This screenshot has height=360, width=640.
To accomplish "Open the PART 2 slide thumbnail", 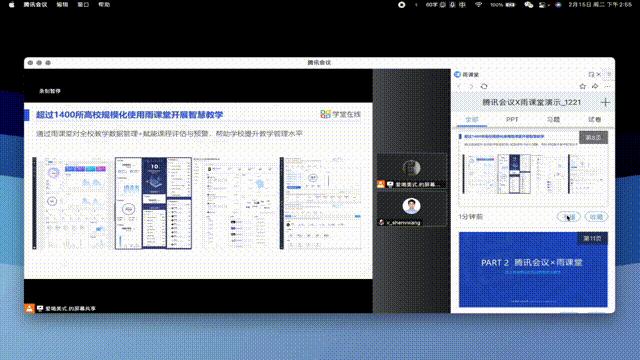I will [533, 269].
